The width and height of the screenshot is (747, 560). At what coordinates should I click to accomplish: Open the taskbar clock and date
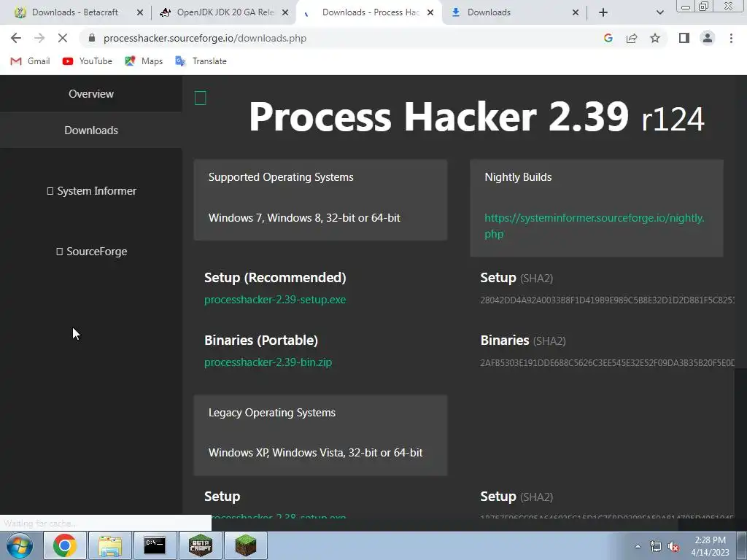coord(710,546)
